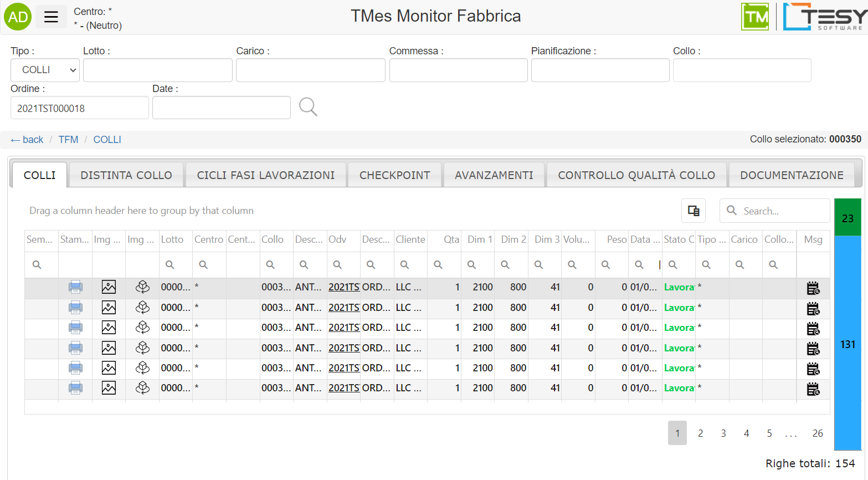The width and height of the screenshot is (868, 480).
Task: Open the message notes icon in the first row
Action: click(x=813, y=288)
